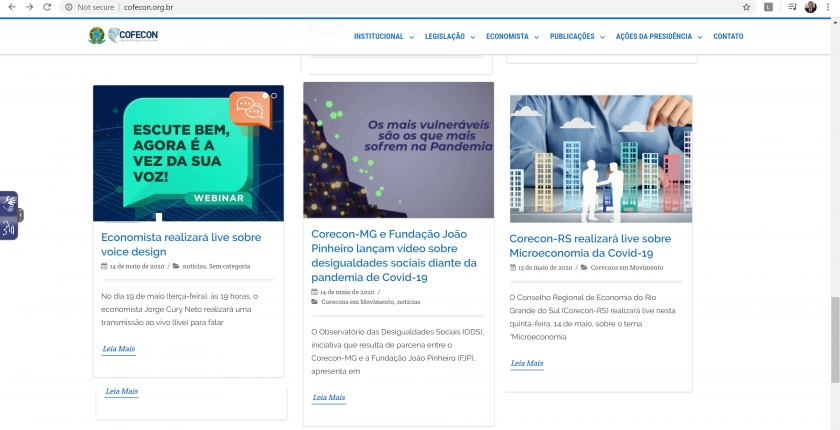This screenshot has width=840, height=430.
Task: Expand the Institucional dropdown menu
Action: click(383, 36)
